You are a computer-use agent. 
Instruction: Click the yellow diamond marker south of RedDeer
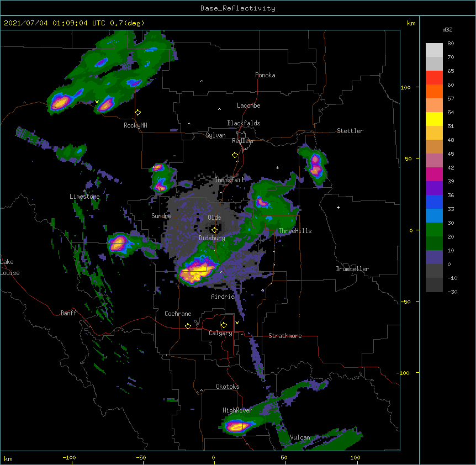point(235,155)
